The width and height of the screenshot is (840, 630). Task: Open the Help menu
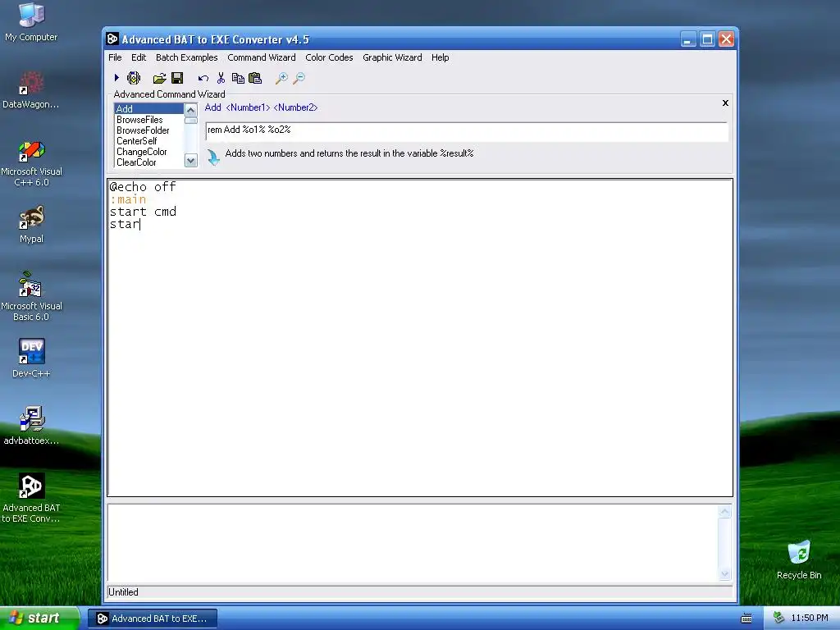(441, 57)
